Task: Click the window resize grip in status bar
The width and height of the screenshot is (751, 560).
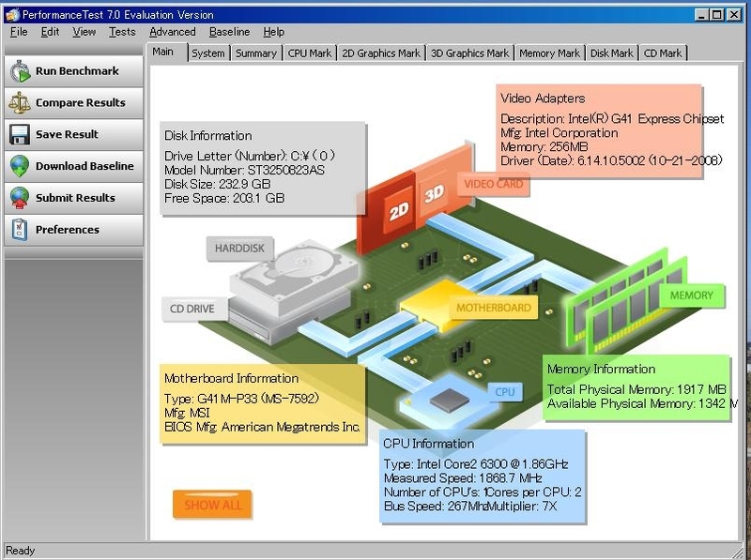Action: 738,552
